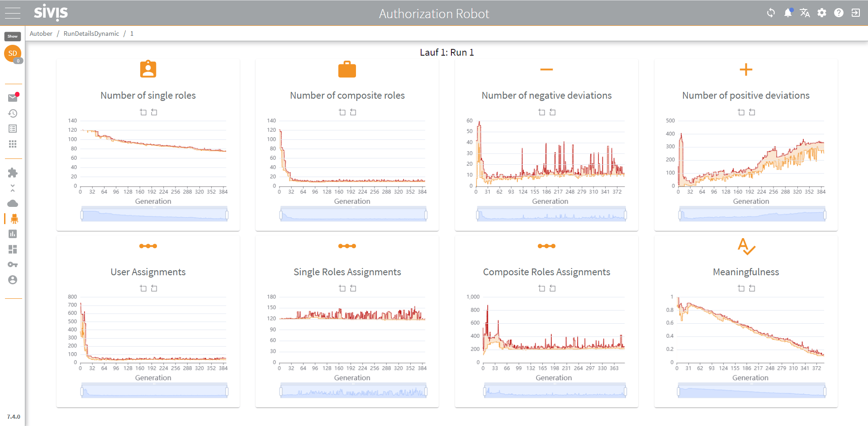Click zoom icon on single roles chart

point(143,112)
